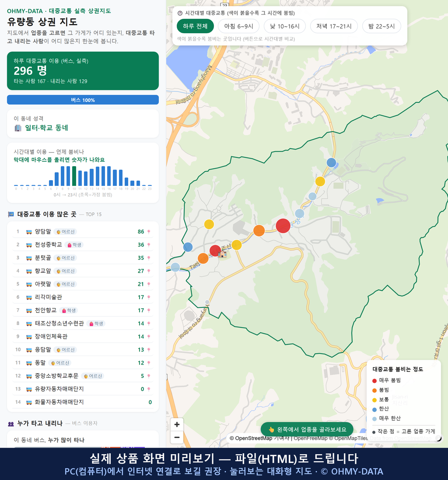Click the red 매우 붐빔 legend dot
The width and height of the screenshot is (448, 480).
click(x=374, y=380)
